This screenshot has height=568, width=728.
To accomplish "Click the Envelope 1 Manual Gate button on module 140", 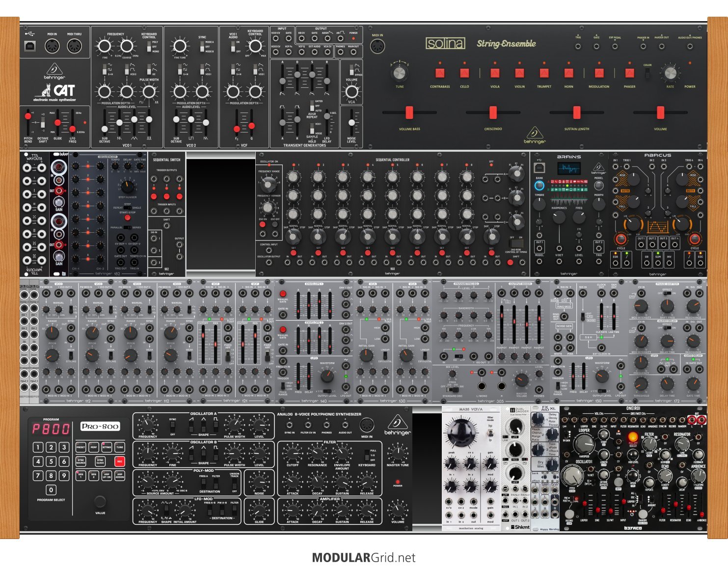I will [283, 294].
